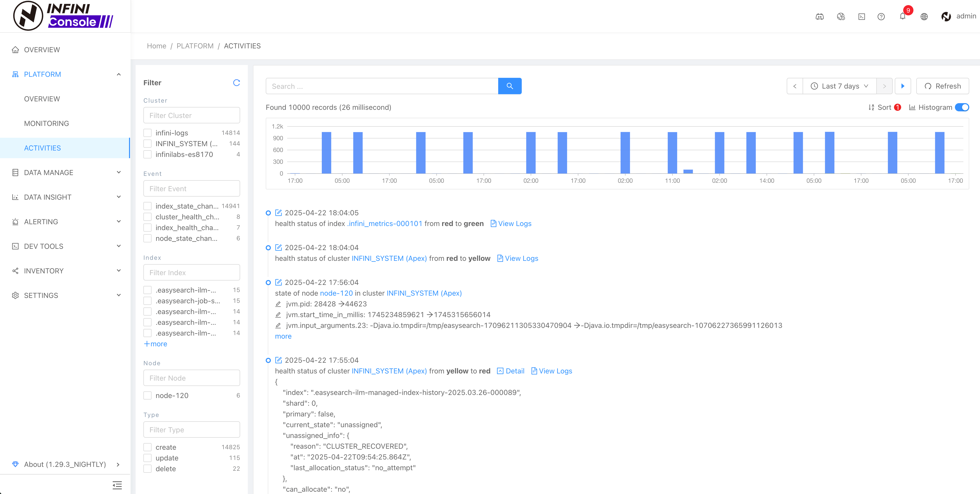Check the infini-logs cluster checkbox
Viewport: 980px width, 494px height.
148,133
